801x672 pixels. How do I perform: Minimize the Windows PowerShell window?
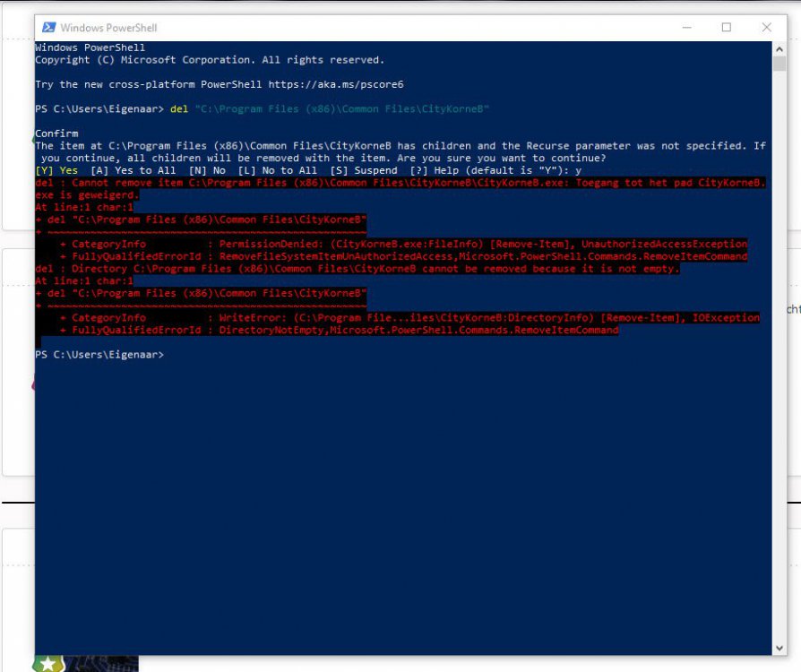coord(687,28)
